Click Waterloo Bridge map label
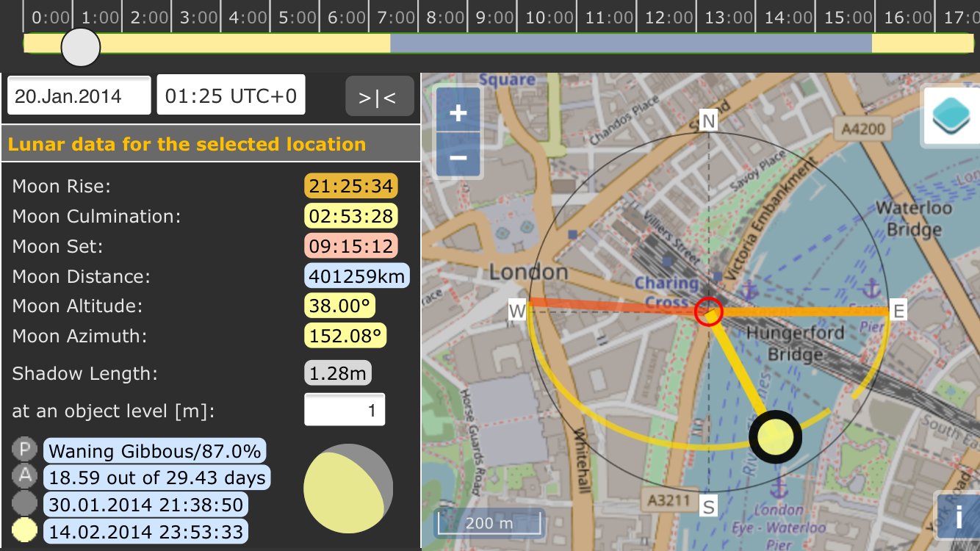The image size is (980, 551). click(x=913, y=218)
